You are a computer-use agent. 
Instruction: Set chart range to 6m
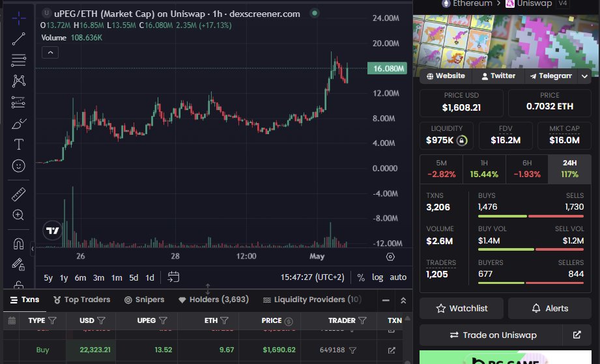tap(80, 277)
